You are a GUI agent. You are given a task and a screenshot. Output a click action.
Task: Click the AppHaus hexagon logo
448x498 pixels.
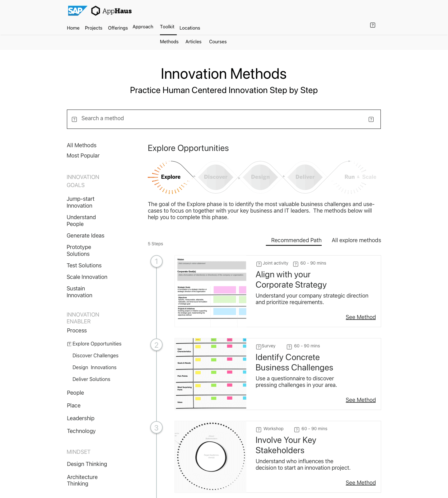[x=96, y=11]
